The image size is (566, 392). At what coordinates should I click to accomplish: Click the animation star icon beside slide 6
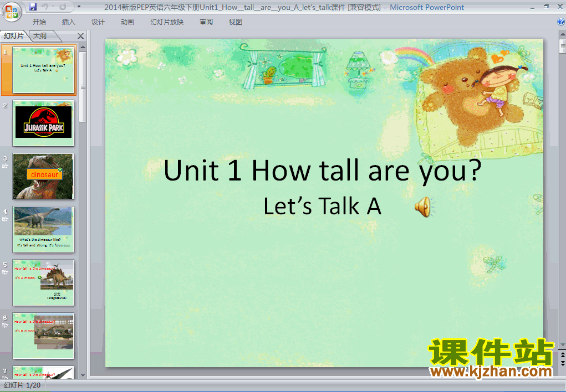[5, 326]
